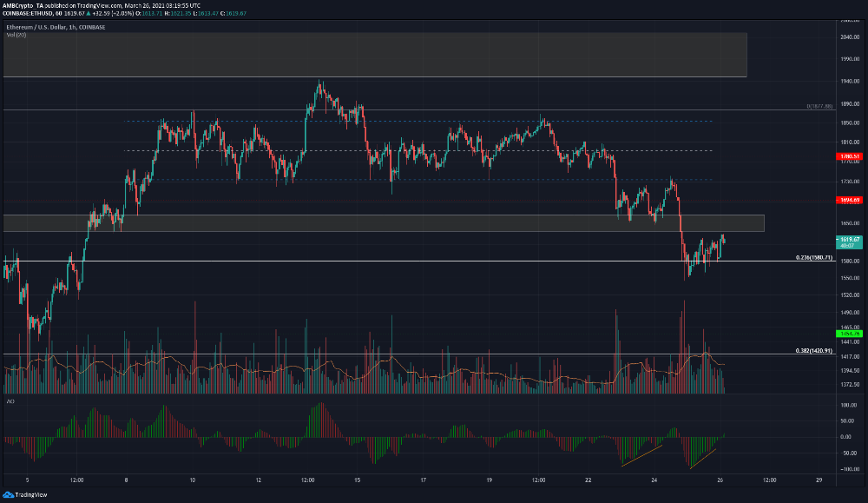This screenshot has width=868, height=503.
Task: Select the 0 (1877.88) Fibonacci level label
Action: coord(819,106)
